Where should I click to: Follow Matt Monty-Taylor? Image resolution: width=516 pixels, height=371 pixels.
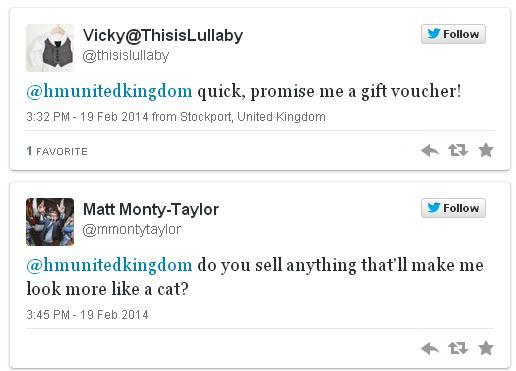[453, 208]
